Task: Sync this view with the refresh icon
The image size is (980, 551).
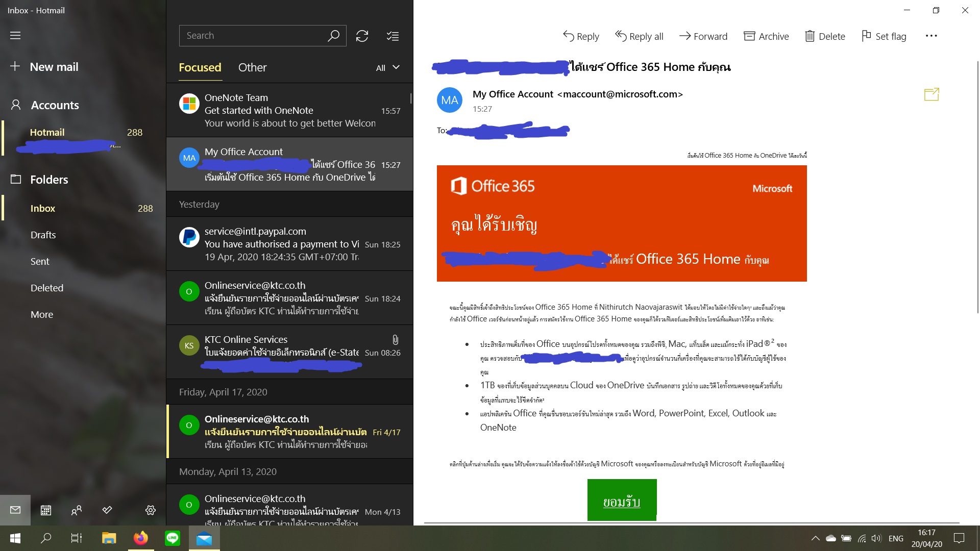Action: point(362,36)
